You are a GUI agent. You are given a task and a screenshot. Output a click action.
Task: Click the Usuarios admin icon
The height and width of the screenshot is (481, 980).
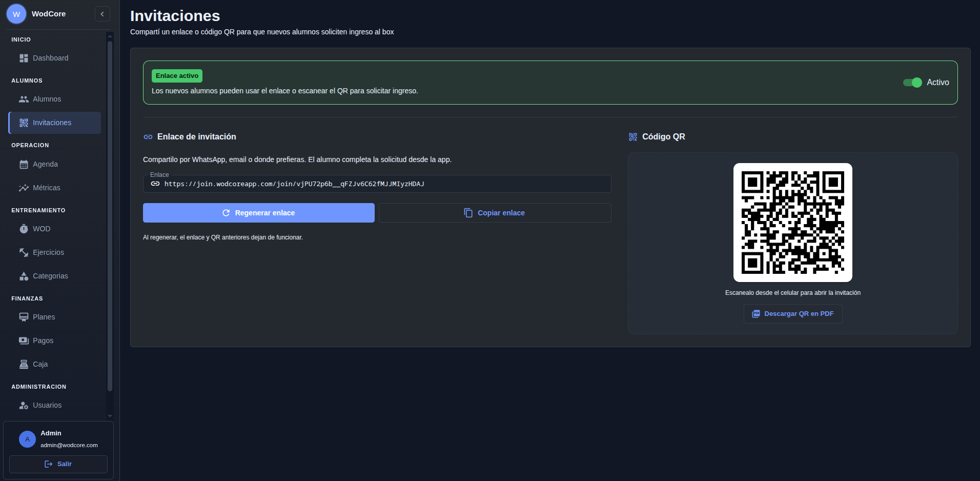coord(24,405)
